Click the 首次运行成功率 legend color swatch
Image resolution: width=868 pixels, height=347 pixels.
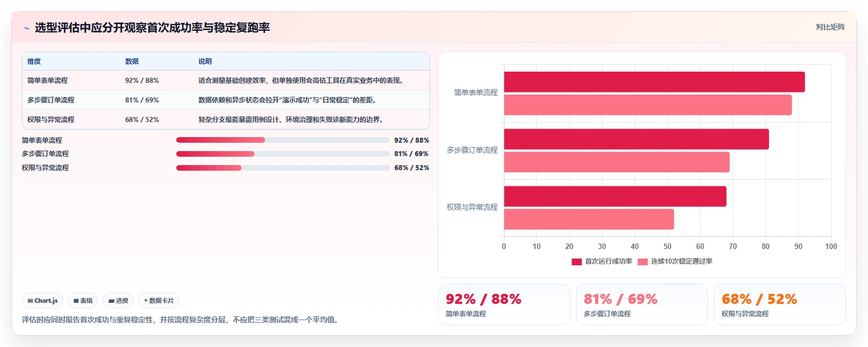tap(577, 261)
